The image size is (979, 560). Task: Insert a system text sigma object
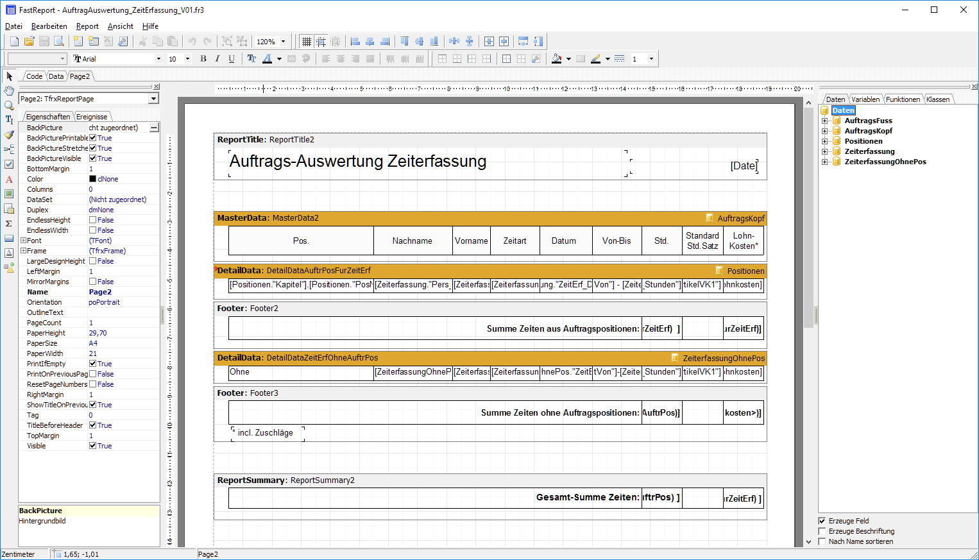9,223
